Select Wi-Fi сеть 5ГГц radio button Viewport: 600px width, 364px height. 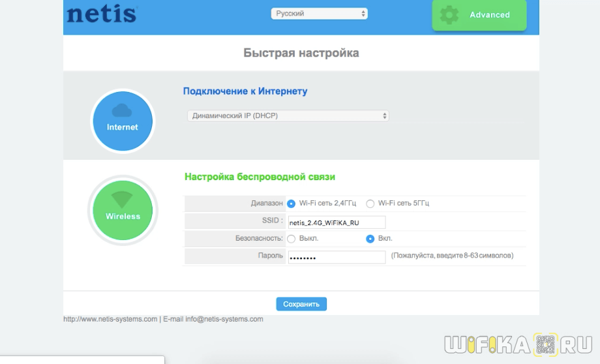[x=370, y=204]
